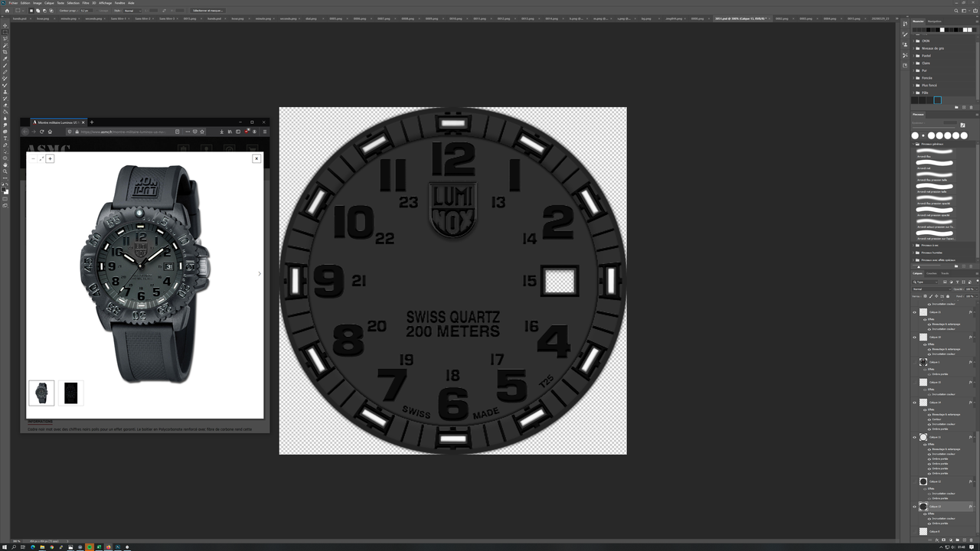This screenshot has height=551, width=980.
Task: Switch to the Navigation panel tab
Action: 935,21
